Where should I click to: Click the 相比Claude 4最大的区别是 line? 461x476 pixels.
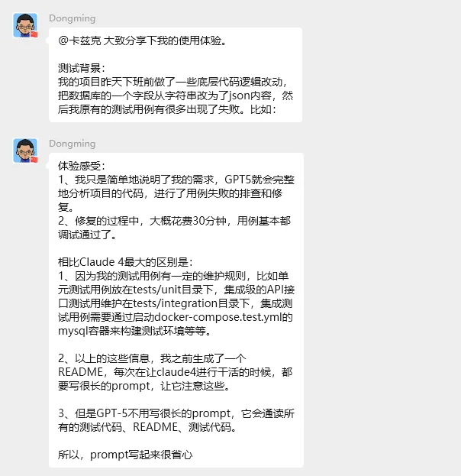(x=125, y=262)
